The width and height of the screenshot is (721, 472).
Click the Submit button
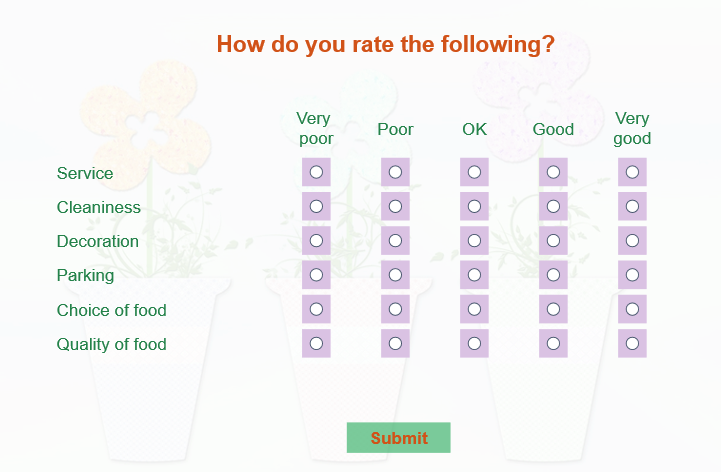tap(399, 437)
